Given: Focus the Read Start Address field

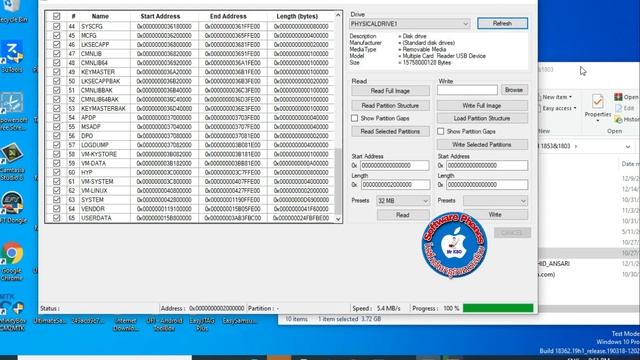Looking at the screenshot, I should [x=394, y=165].
